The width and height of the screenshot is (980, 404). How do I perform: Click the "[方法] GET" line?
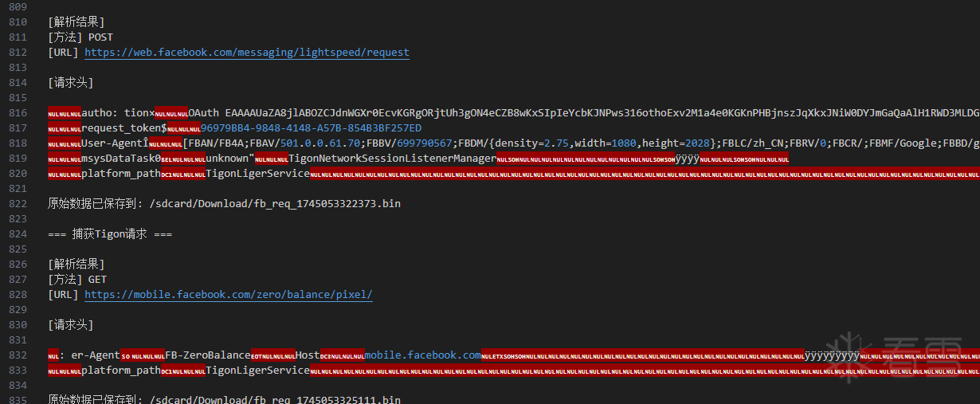click(77, 280)
